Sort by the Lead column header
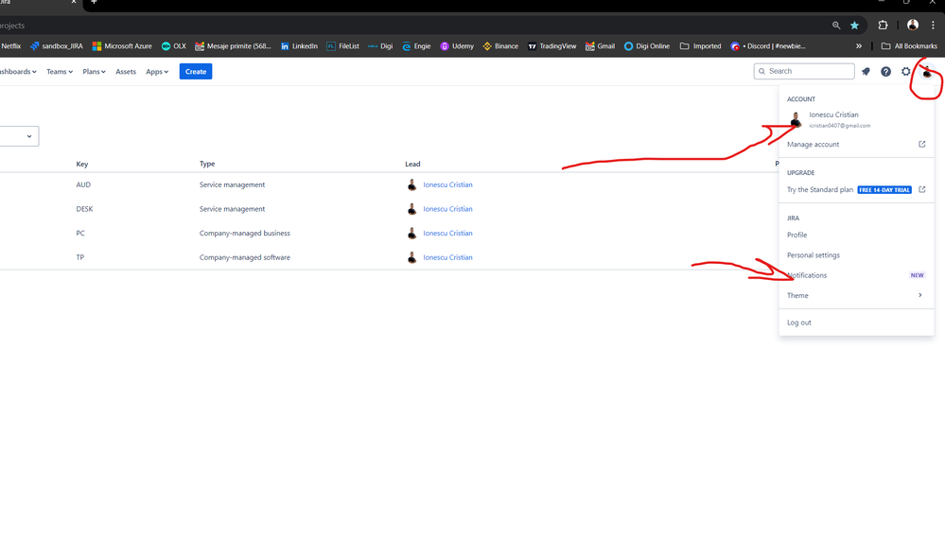945x560 pixels. [412, 164]
